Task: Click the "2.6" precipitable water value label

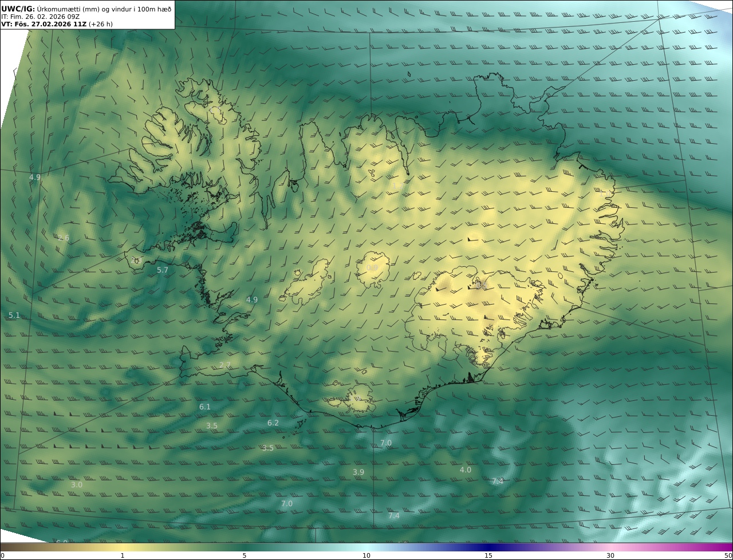Action: point(64,238)
